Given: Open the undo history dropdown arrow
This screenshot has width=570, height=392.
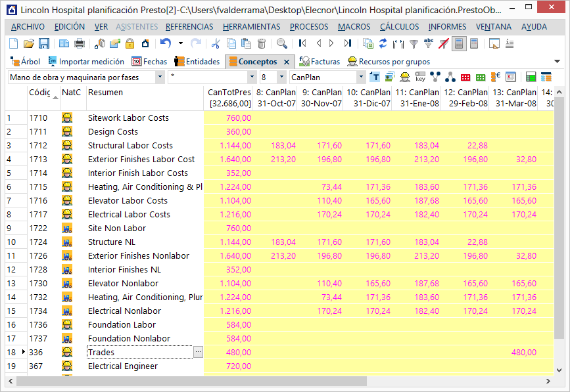Looking at the screenshot, I should coord(181,43).
